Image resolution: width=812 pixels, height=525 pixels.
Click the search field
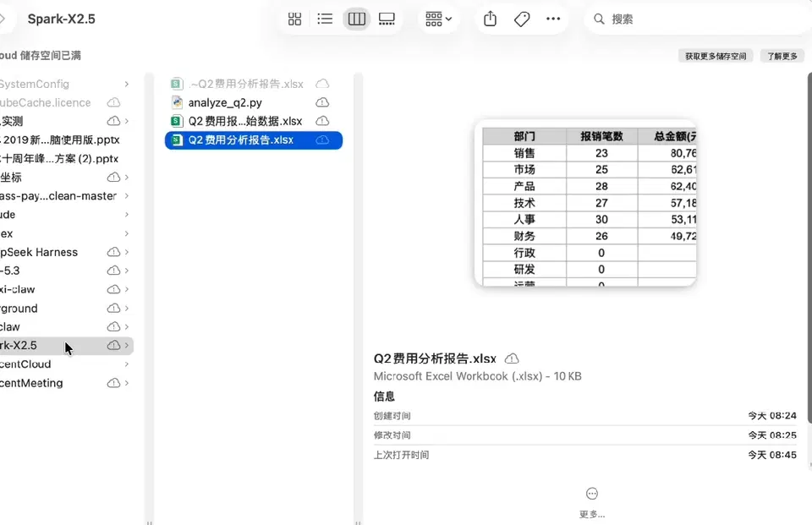coord(698,19)
